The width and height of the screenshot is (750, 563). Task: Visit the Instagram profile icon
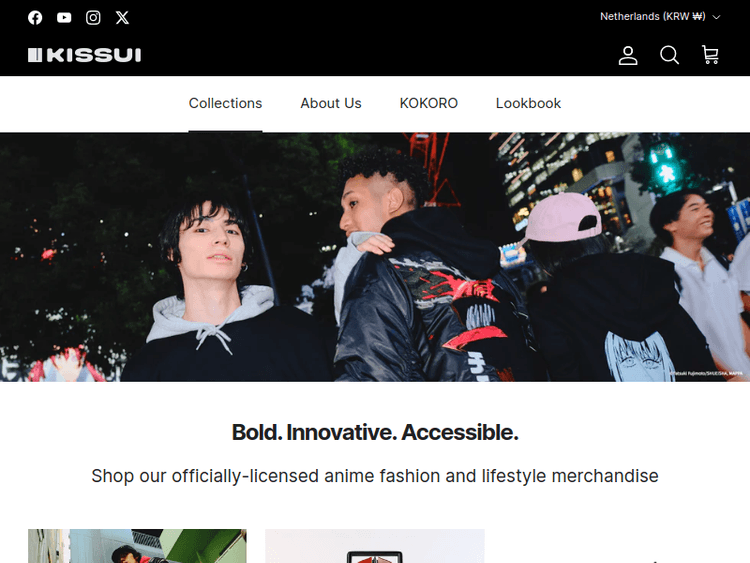93,18
